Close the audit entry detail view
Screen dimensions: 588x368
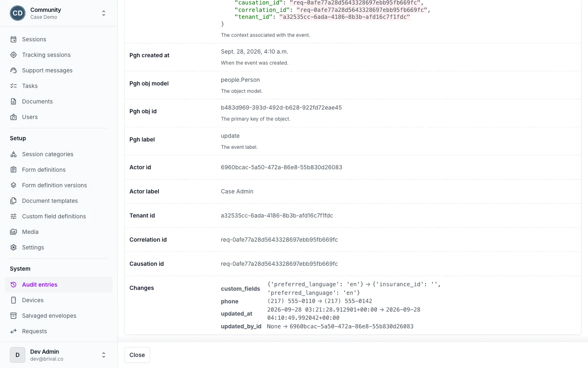tap(137, 355)
